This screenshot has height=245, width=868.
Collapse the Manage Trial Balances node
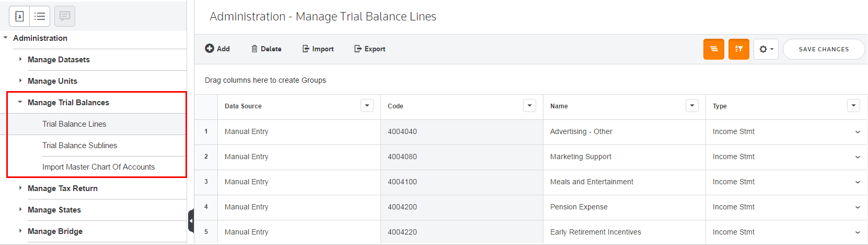tap(20, 102)
